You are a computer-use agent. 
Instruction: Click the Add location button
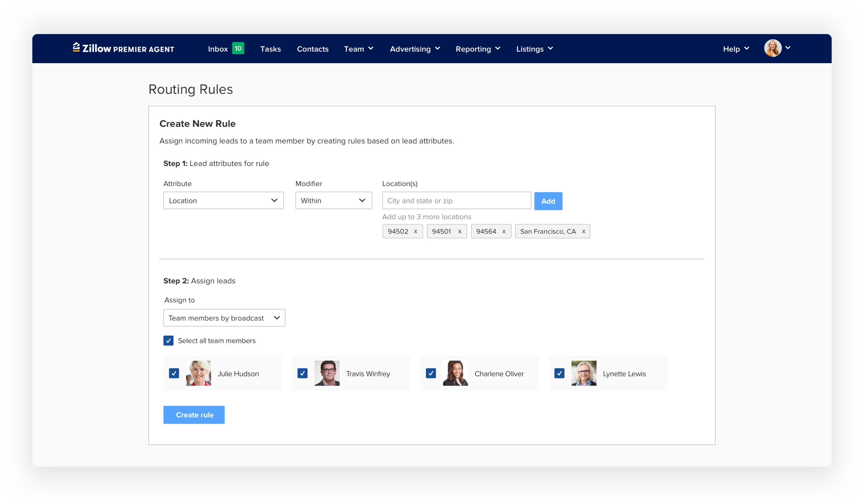[x=548, y=201]
